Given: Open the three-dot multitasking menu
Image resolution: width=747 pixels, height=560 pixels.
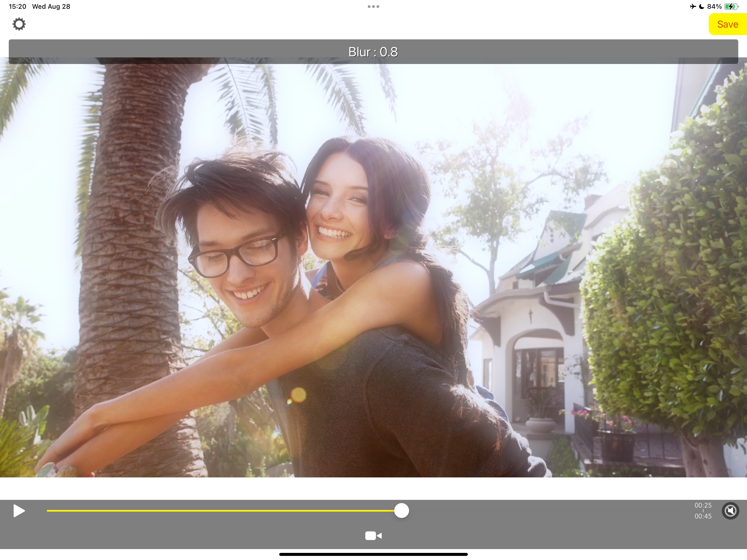Looking at the screenshot, I should [373, 6].
